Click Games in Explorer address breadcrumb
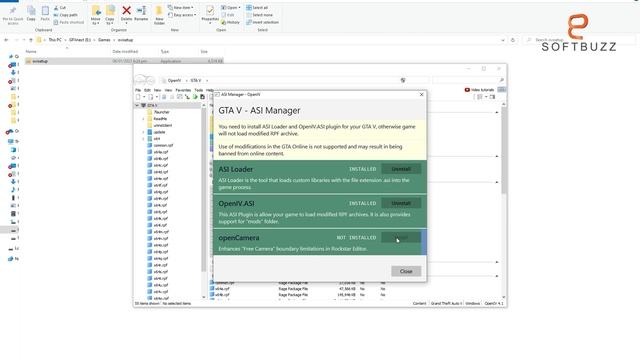The width and height of the screenshot is (640, 360). click(104, 40)
